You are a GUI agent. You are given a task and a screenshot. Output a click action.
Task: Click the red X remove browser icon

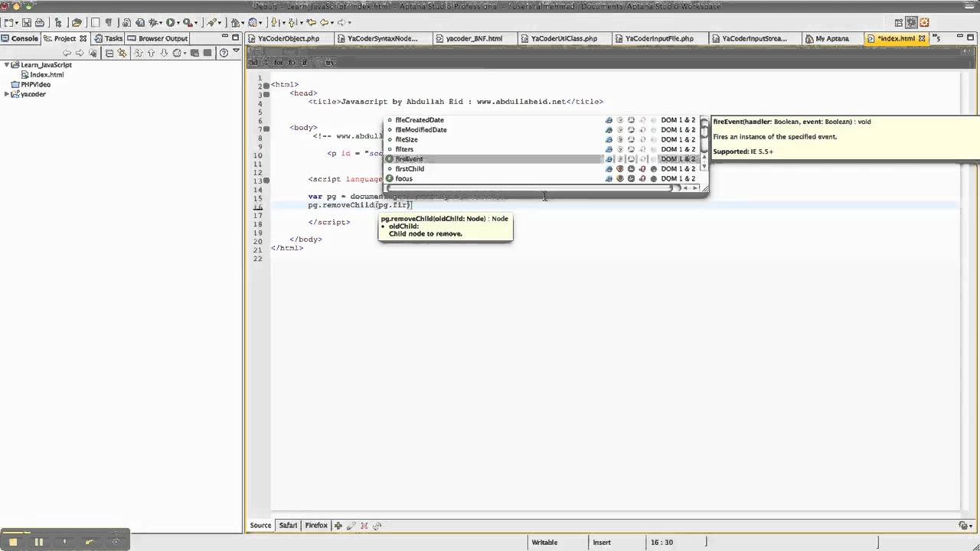coord(364,526)
